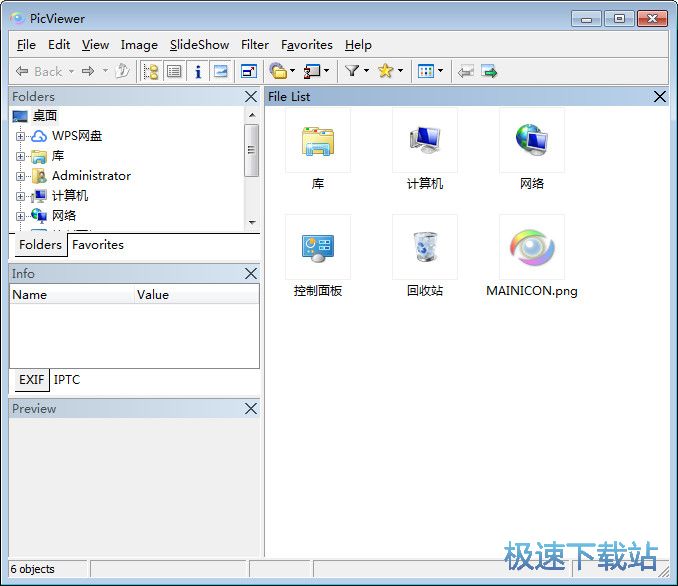Click the previous image arrow icon
This screenshot has width=678, height=586.
point(466,71)
